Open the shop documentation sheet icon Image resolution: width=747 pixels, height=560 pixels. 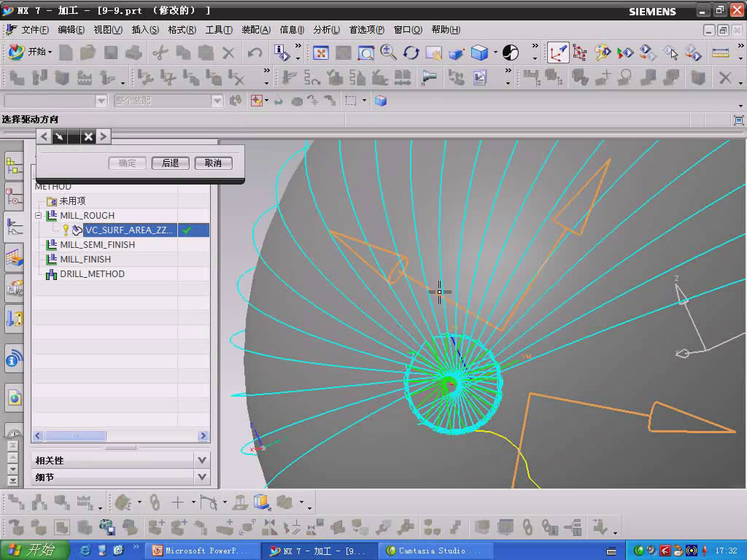[x=479, y=77]
